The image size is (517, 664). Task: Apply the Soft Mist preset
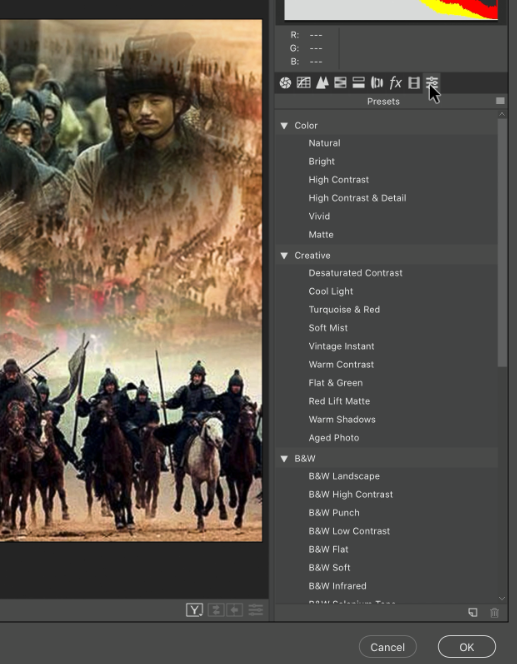pos(328,328)
